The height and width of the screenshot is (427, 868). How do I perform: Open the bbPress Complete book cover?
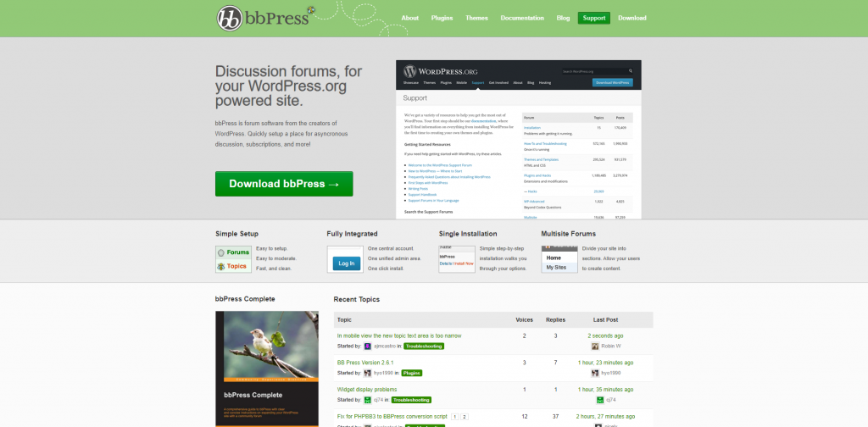(267, 369)
